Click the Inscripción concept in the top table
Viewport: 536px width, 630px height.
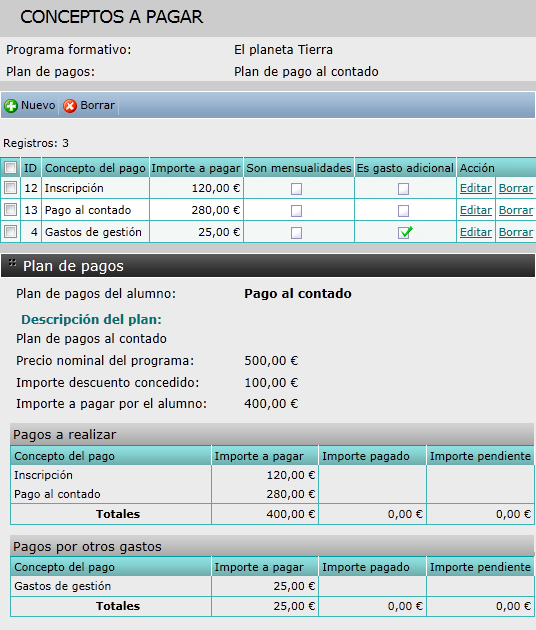coord(74,188)
